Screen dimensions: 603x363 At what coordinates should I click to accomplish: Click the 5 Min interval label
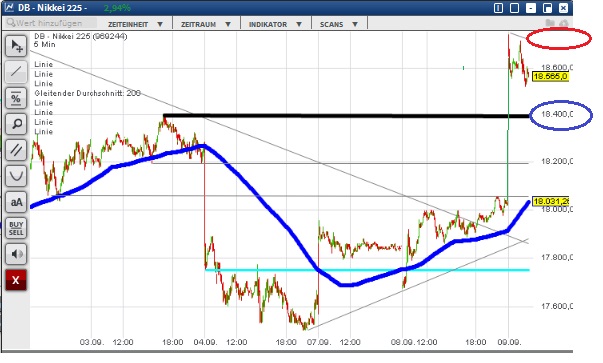[x=44, y=45]
